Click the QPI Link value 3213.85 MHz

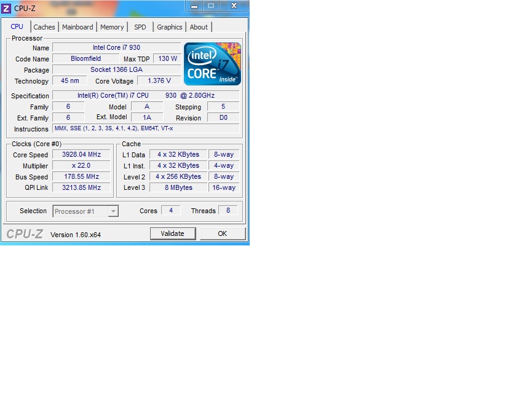(81, 187)
